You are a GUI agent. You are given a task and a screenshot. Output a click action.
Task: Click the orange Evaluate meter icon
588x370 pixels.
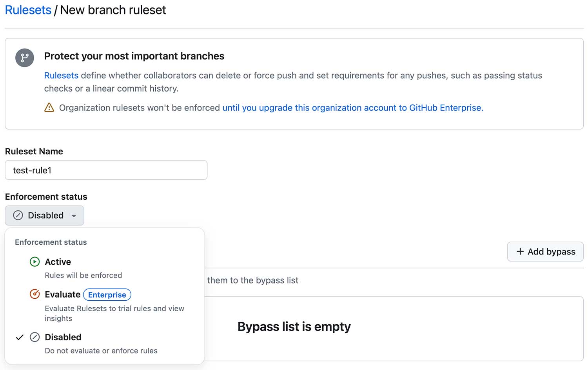34,294
